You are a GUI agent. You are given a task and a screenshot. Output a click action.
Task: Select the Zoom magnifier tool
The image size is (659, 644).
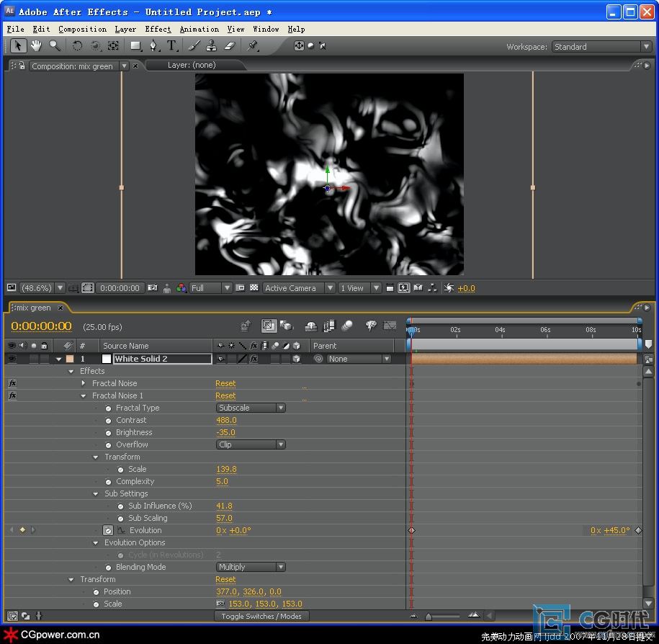[x=55, y=46]
